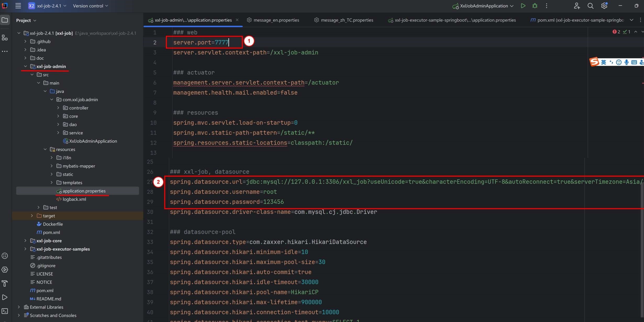Viewport: 644px width, 322px height.
Task: Open the XxlJobAdminApplication run configuration selector
Action: pyautogui.click(x=484, y=6)
